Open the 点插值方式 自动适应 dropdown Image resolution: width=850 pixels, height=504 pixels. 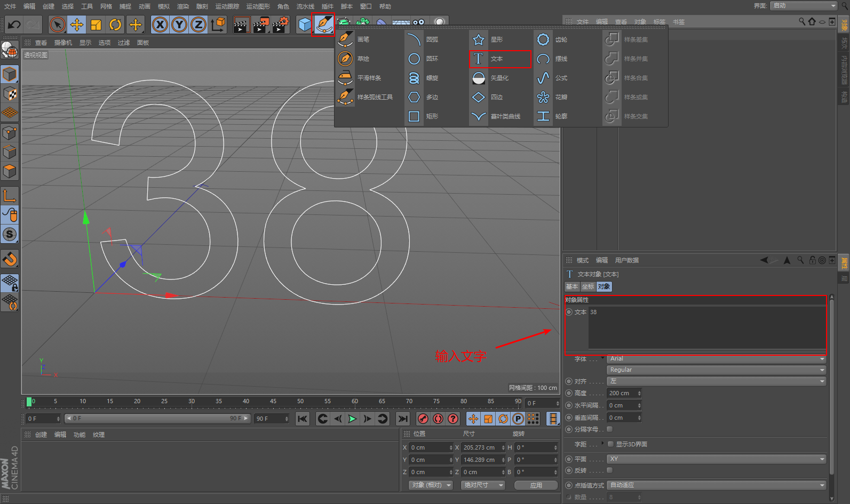coord(717,485)
